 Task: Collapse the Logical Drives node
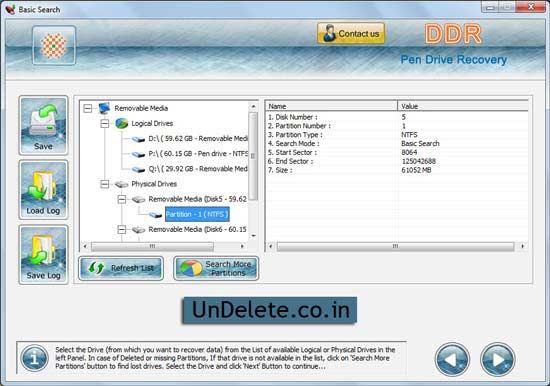tap(105, 124)
